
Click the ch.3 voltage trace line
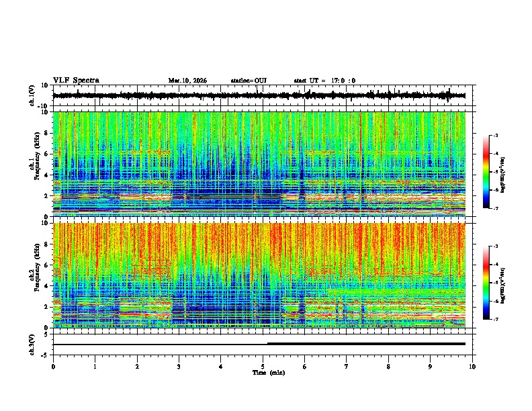(259, 344)
